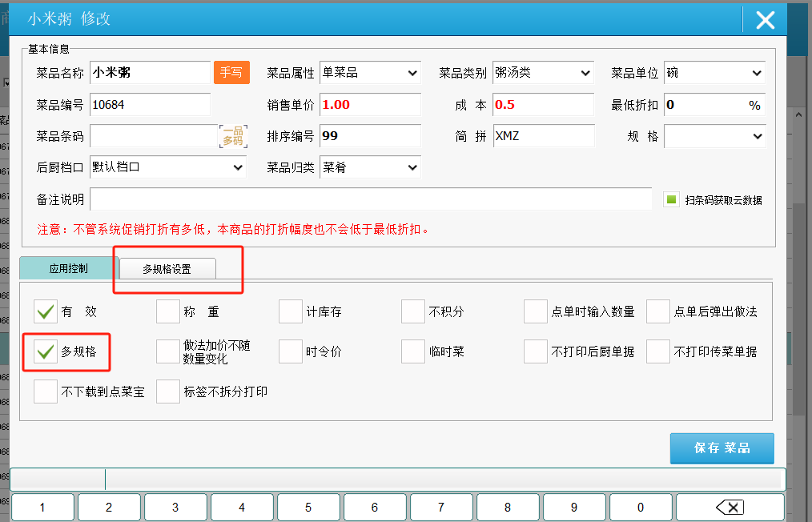Screen dimensions: 812x522
Task: Open the 菜品属性 dropdown
Action: [x=370, y=73]
